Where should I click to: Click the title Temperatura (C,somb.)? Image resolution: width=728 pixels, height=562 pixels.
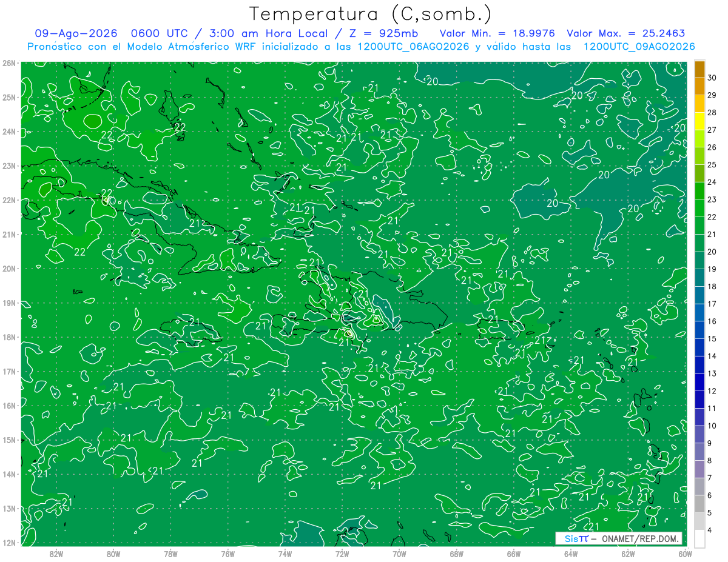click(x=371, y=14)
